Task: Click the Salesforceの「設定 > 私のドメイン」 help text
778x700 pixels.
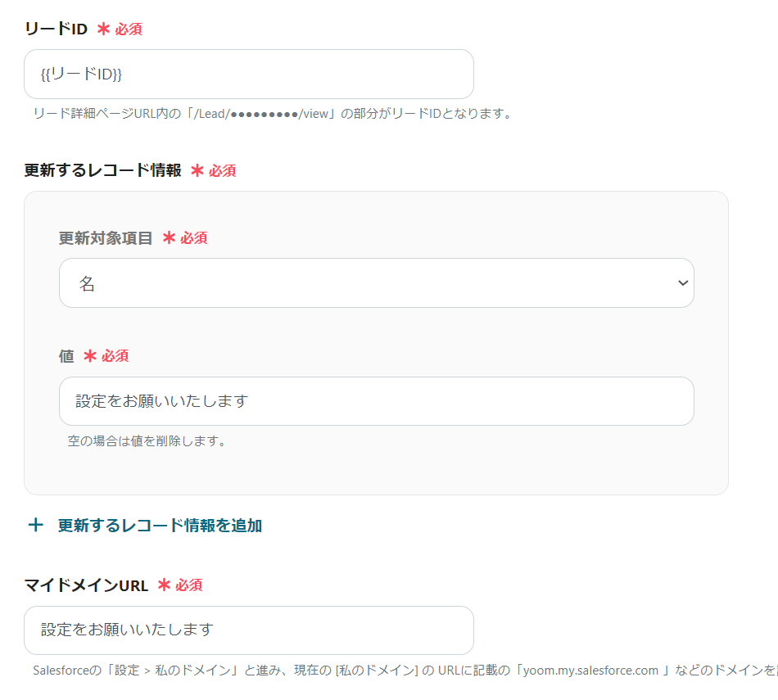Action: 405,671
